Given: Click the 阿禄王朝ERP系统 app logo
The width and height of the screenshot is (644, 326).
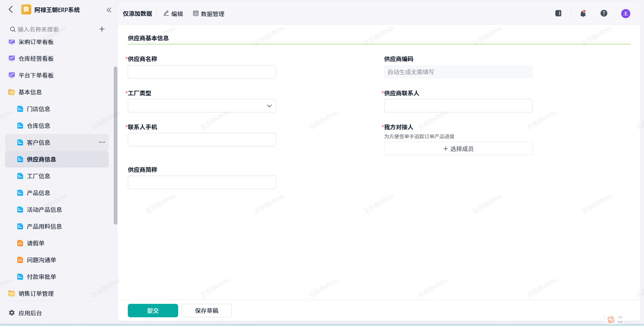Looking at the screenshot, I should click(26, 9).
